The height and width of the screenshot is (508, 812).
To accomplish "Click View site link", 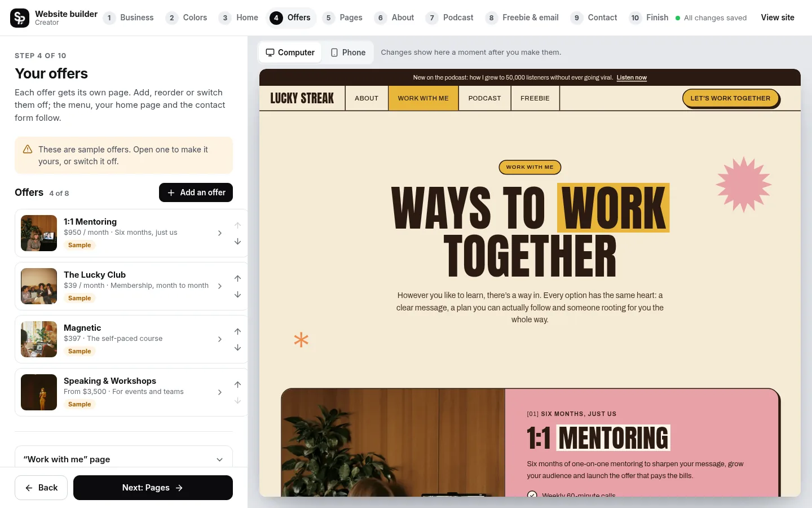I will [778, 17].
